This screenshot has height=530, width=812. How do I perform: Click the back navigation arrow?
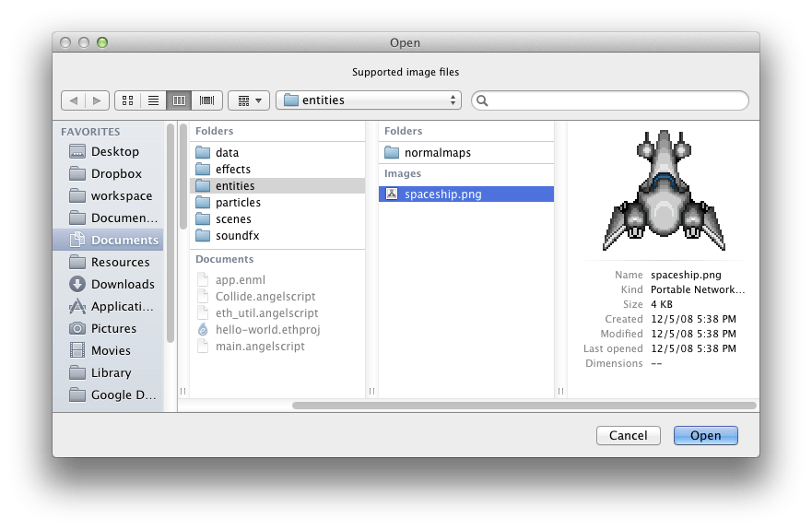click(74, 100)
